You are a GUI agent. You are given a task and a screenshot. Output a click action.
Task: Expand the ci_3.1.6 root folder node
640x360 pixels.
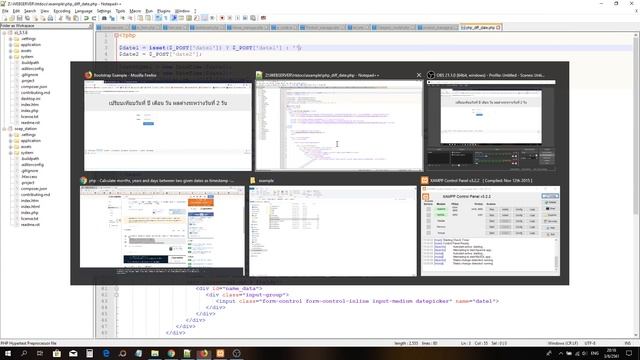coord(4,33)
